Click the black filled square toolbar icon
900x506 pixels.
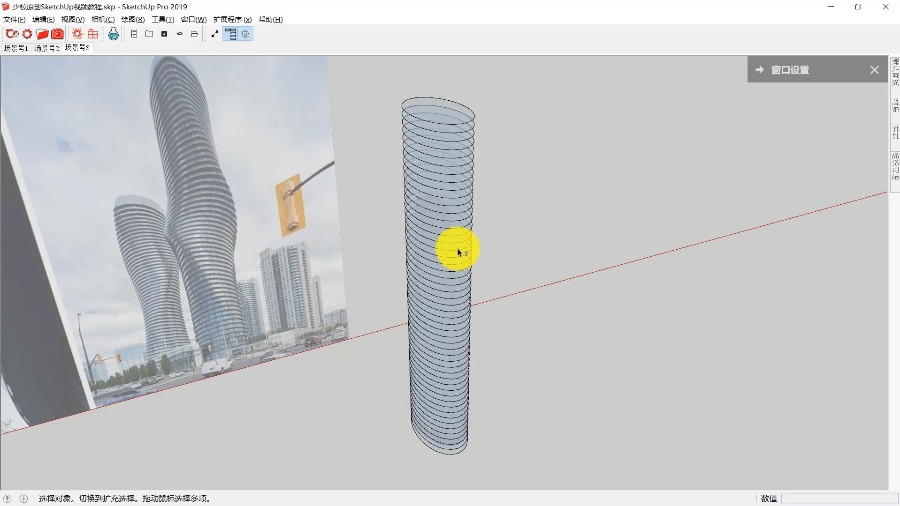pos(164,34)
